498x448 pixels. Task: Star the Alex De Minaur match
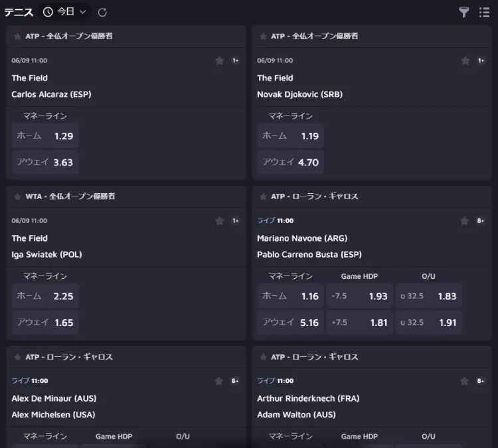point(218,381)
